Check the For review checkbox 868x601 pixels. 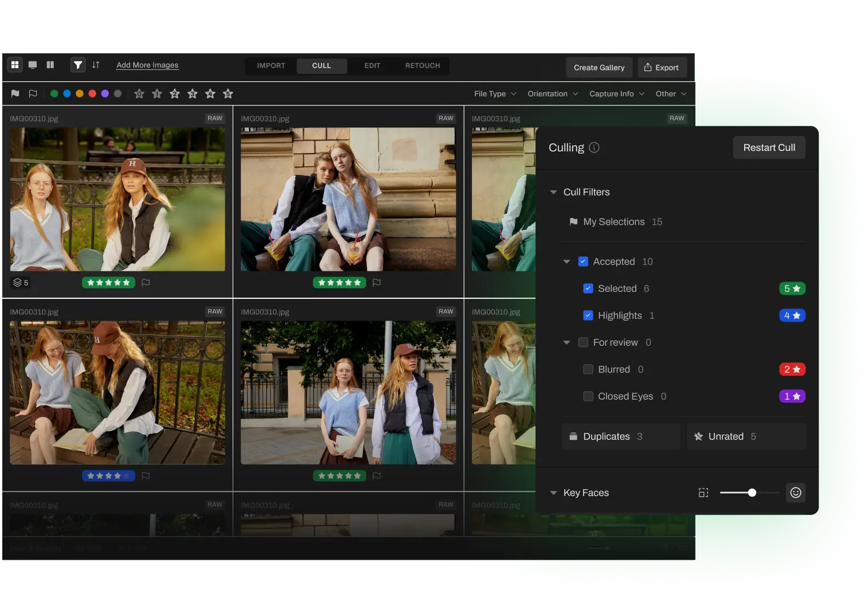pos(583,342)
